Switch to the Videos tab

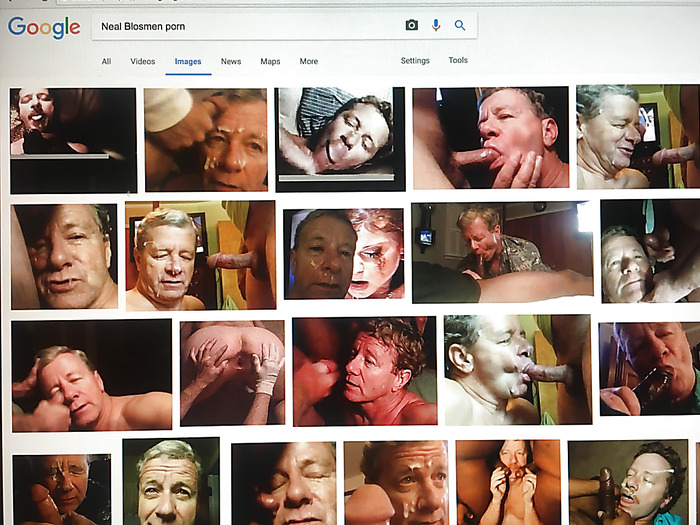click(143, 62)
